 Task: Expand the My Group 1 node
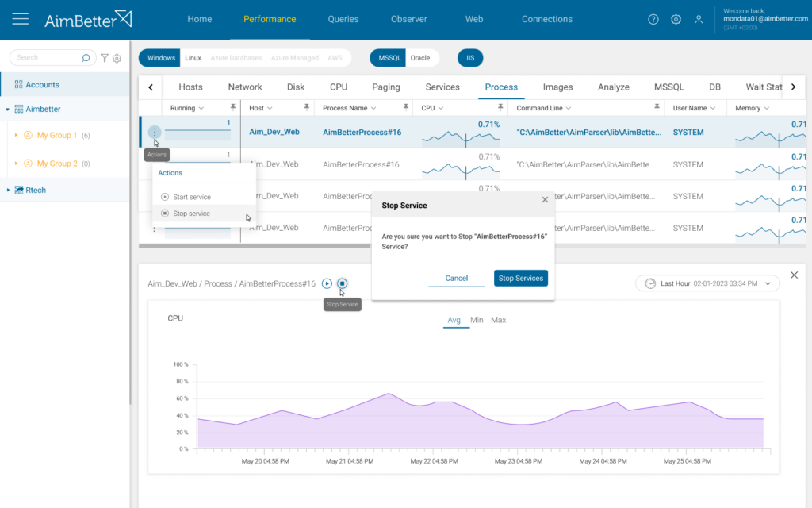point(16,135)
